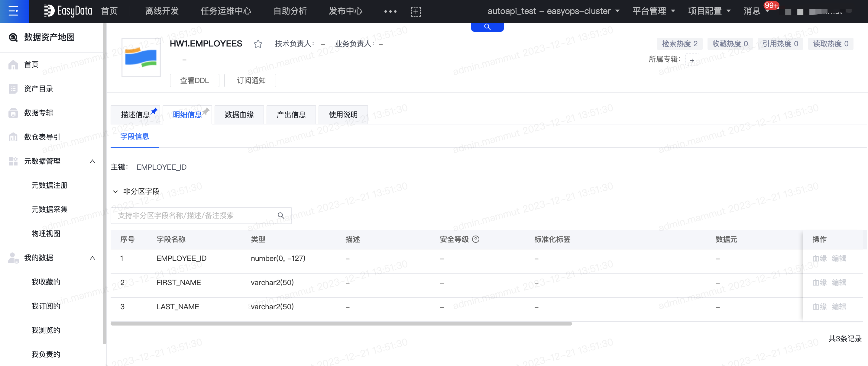Click the 安全等级 help question icon
This screenshot has height=366, width=868.
476,239
